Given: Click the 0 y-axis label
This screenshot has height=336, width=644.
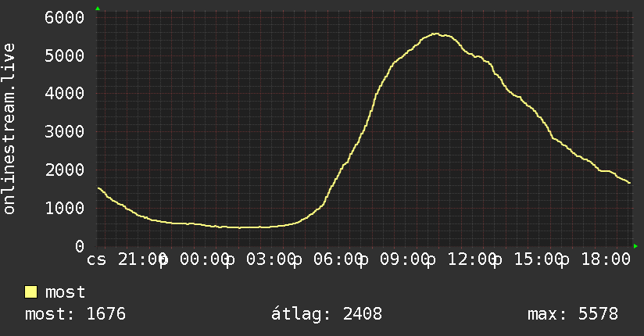Looking at the screenshot, I should pyautogui.click(x=80, y=246).
